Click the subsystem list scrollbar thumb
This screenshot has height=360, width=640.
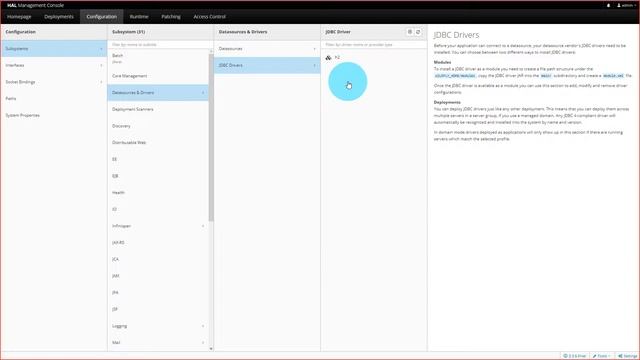[x=211, y=137]
